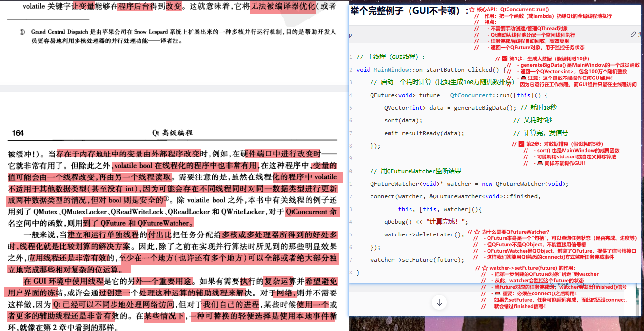
Task: Click code line "watcher->setFuture(future);"
Action: coord(417,260)
